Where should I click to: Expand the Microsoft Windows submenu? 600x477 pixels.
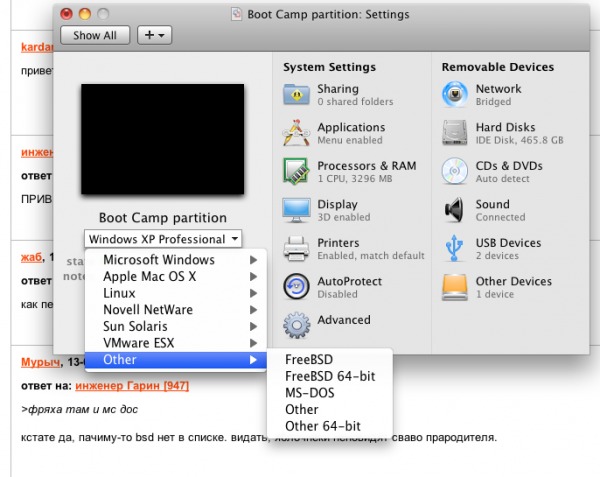(x=176, y=260)
